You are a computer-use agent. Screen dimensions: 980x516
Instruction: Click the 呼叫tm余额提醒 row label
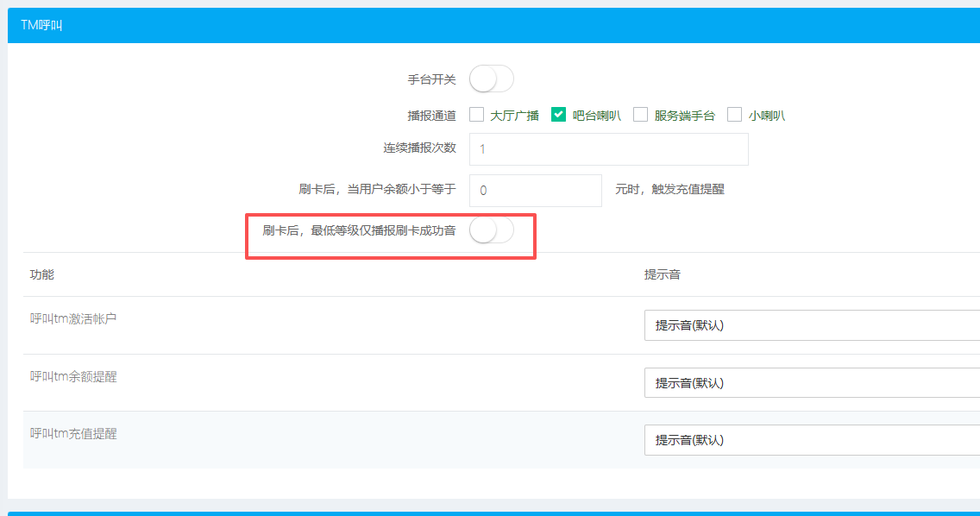[x=73, y=376]
